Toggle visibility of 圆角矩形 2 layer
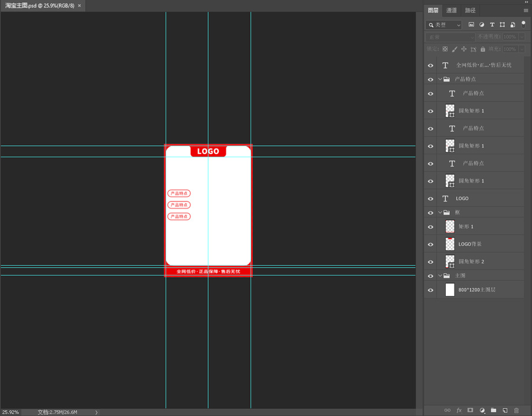The image size is (532, 416). [430, 262]
